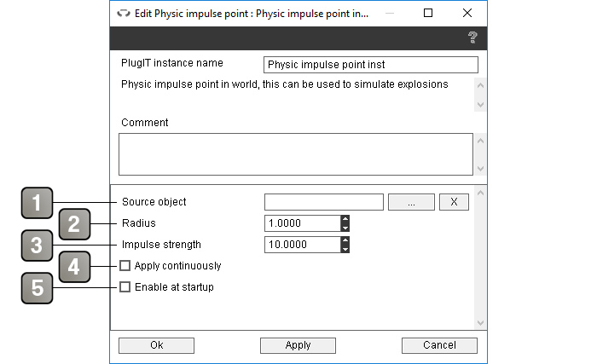Image resolution: width=597 pixels, height=364 pixels.
Task: Click numbered callout badge 1
Action: click(37, 203)
